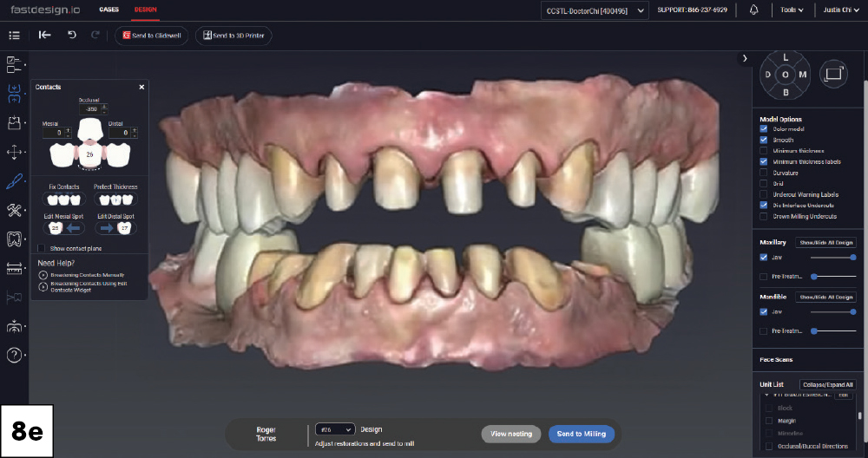This screenshot has width=868, height=458.
Task: Select the move/transform arrows tool
Action: 14,152
